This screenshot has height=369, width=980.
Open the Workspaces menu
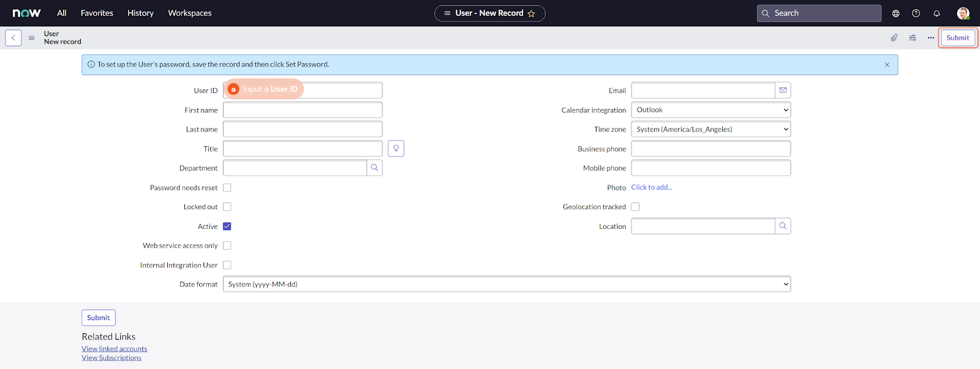(x=189, y=13)
